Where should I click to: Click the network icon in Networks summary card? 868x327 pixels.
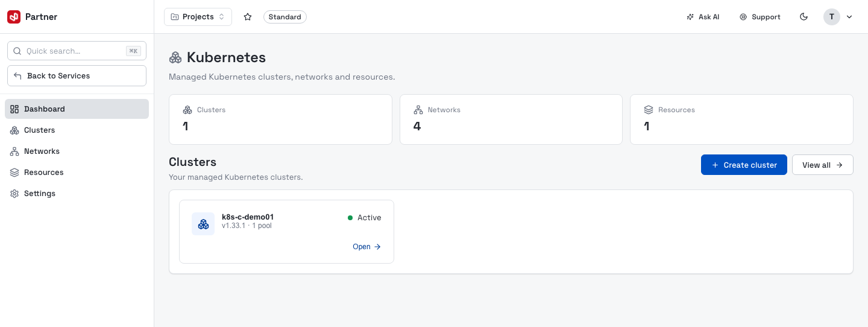(418, 110)
